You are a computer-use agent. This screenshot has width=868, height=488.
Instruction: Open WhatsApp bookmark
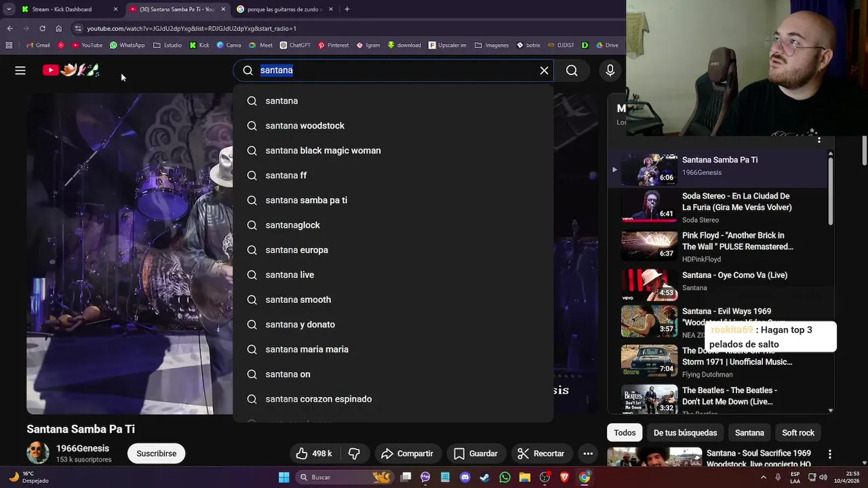tap(127, 45)
